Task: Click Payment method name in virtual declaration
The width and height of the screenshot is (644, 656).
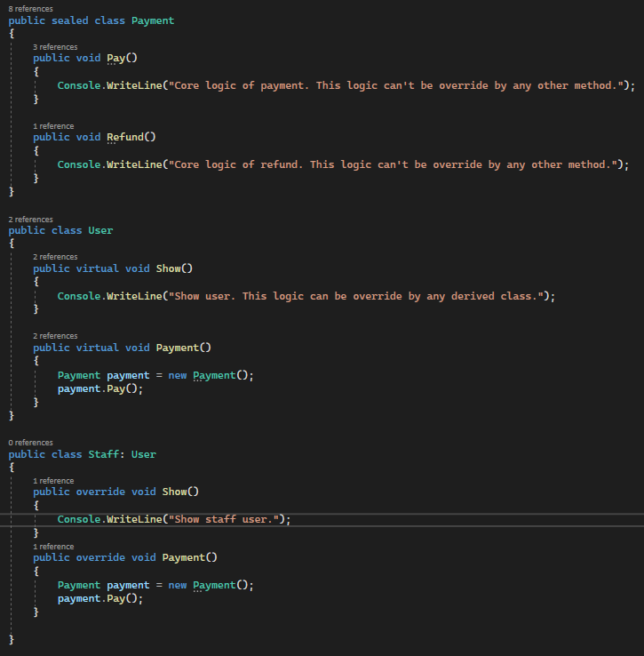Action: pos(178,348)
